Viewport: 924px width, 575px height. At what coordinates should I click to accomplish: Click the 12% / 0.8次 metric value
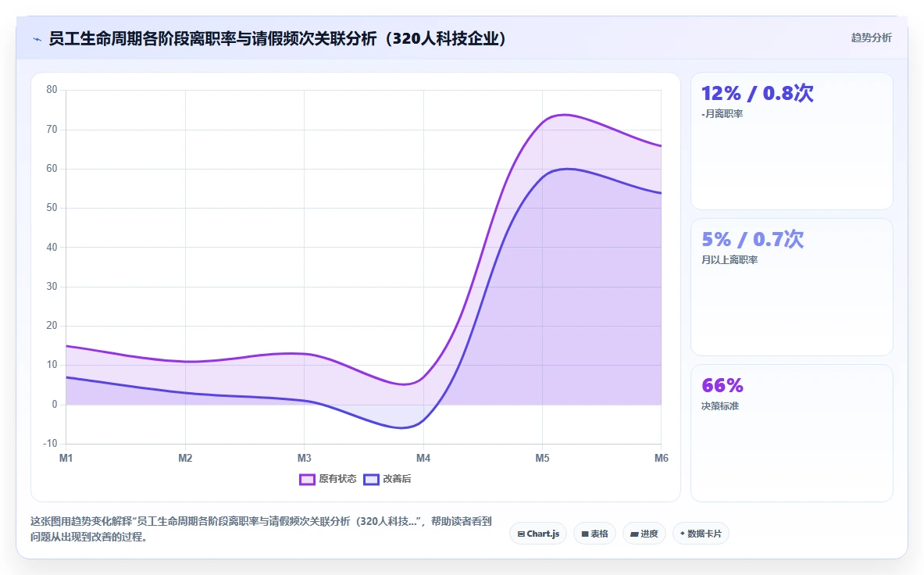[x=757, y=93]
